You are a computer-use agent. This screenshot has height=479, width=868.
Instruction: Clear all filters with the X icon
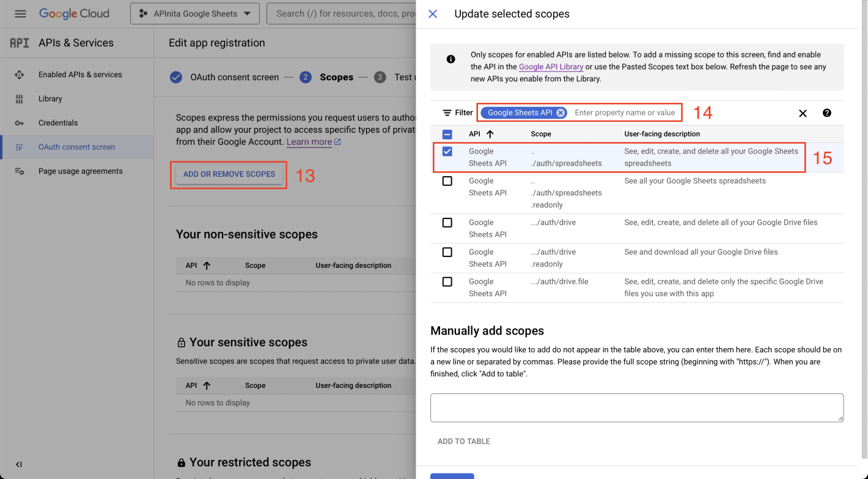803,113
